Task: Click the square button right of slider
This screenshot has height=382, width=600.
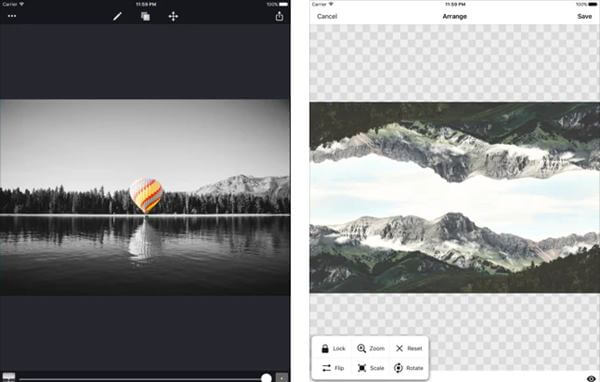Action: (x=282, y=377)
